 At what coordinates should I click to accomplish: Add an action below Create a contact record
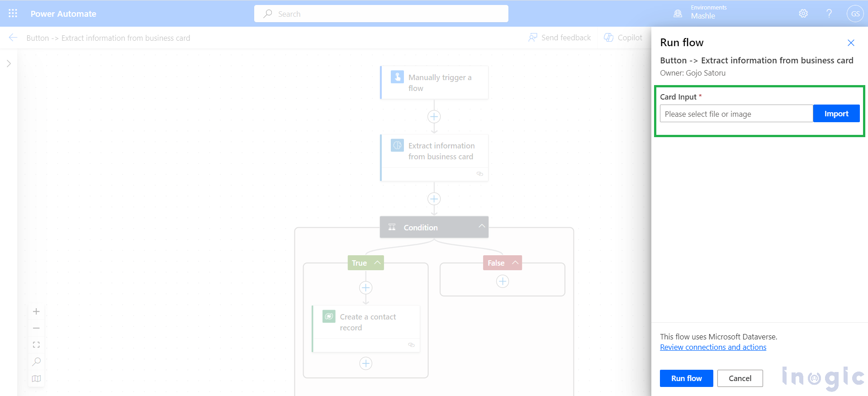click(x=366, y=363)
